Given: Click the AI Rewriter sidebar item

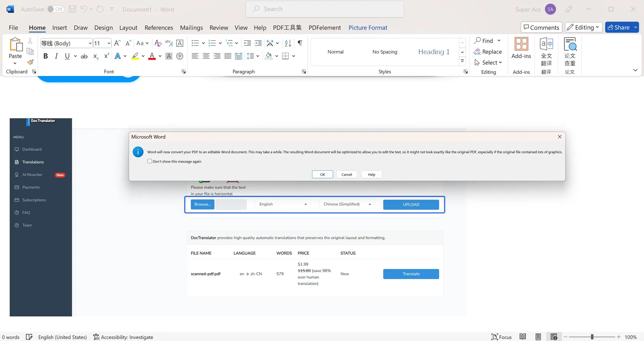Looking at the screenshot, I should [32, 174].
